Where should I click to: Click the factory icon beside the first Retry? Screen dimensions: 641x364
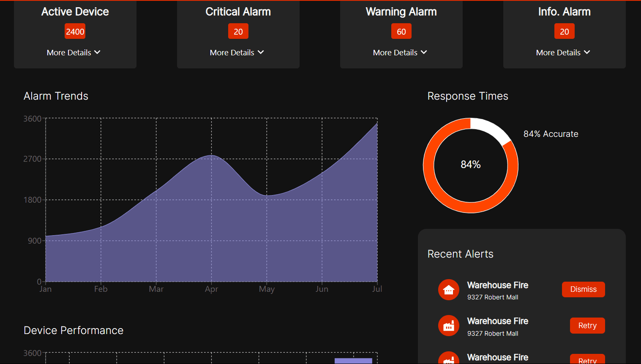[448, 326]
